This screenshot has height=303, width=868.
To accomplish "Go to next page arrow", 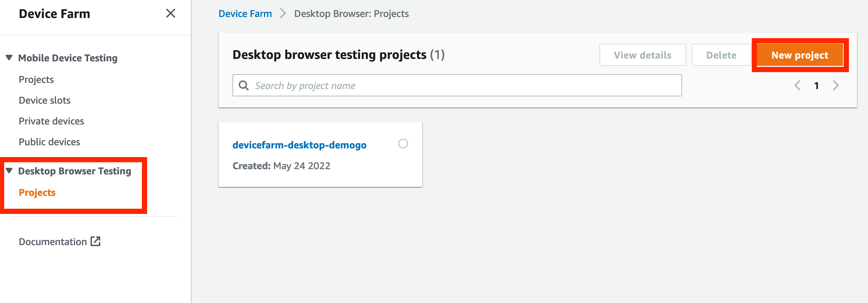I will point(836,85).
